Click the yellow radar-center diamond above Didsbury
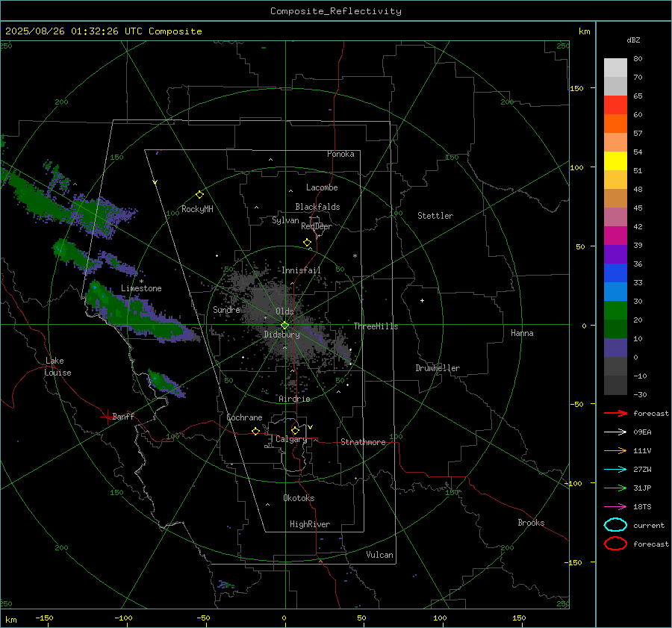This screenshot has height=628, width=672. pos(284,326)
